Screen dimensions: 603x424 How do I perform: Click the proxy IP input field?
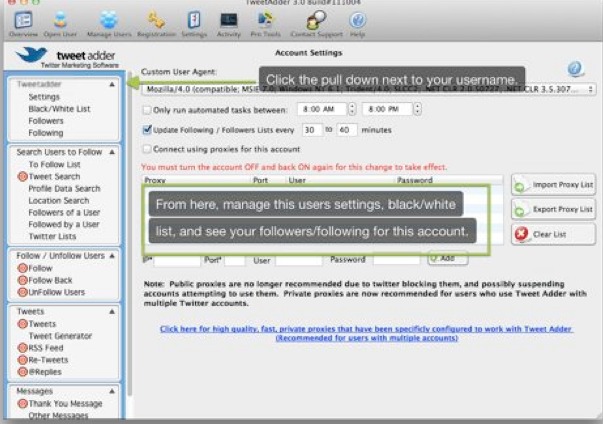(x=177, y=261)
